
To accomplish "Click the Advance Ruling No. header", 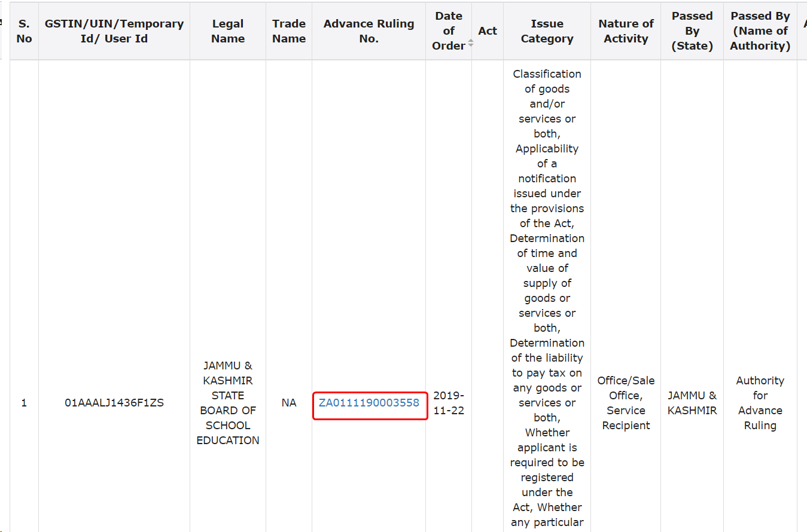I will pyautogui.click(x=369, y=31).
